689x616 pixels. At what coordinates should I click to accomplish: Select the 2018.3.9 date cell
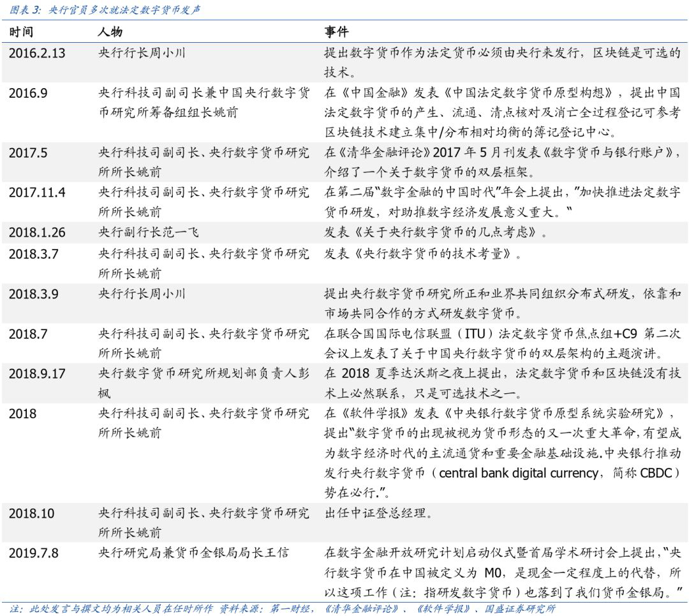tap(33, 294)
